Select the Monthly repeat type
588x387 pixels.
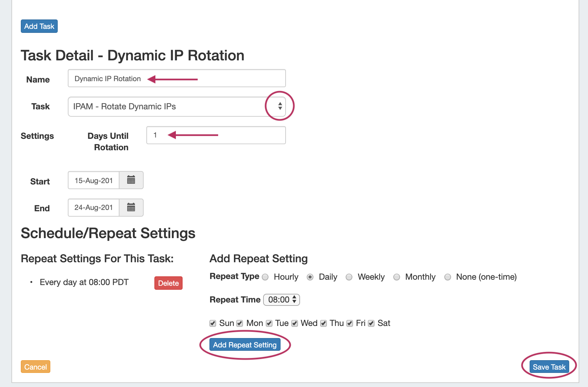point(397,277)
